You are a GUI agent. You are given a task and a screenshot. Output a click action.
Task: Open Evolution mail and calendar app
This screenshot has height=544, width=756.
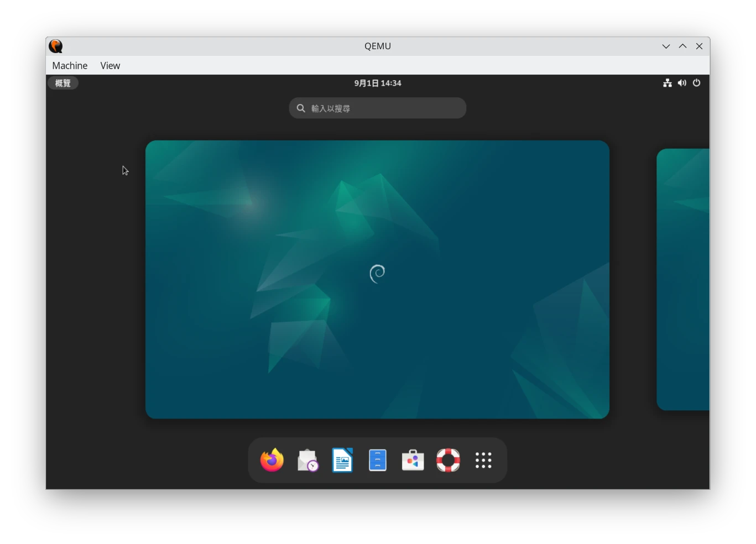pos(307,460)
